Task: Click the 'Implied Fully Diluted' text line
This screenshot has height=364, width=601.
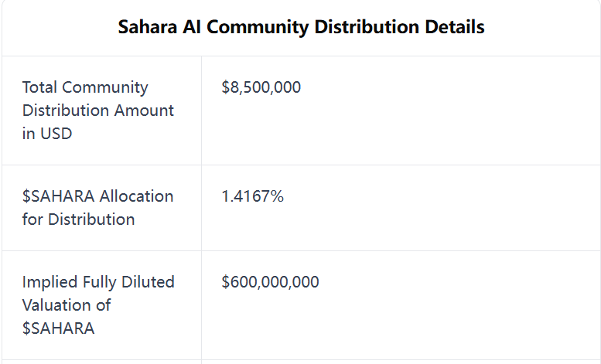Action: click(x=98, y=282)
